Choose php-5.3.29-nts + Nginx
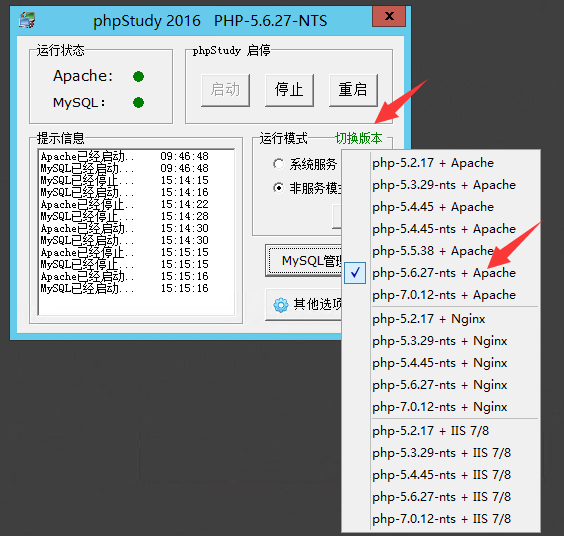Viewport: 564px width, 536px height. [441, 341]
